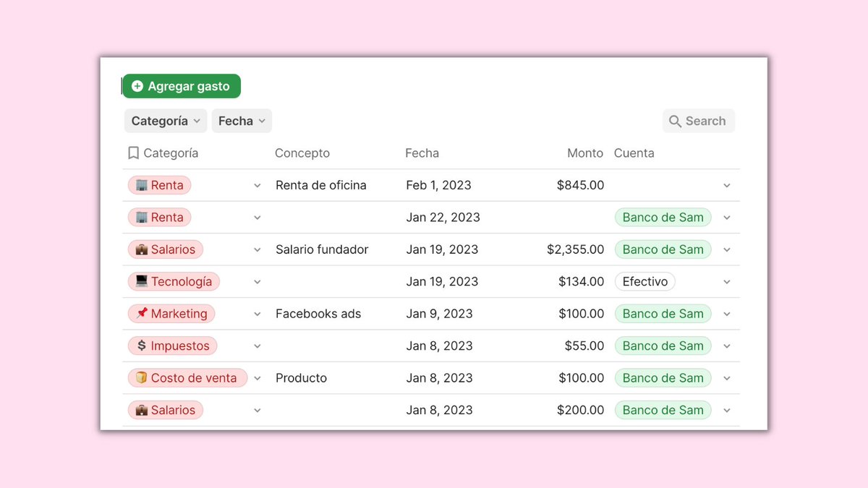Open the Fecha filter dropdown

pyautogui.click(x=242, y=121)
